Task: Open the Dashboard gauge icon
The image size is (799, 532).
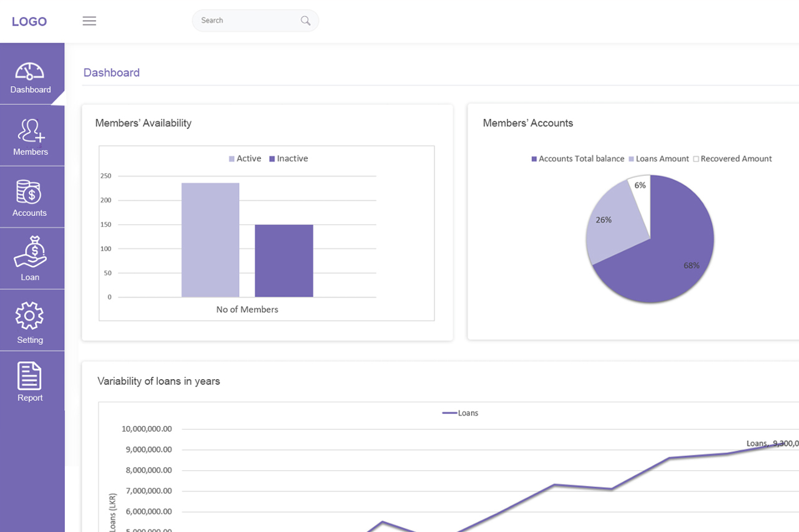Action: [x=30, y=71]
